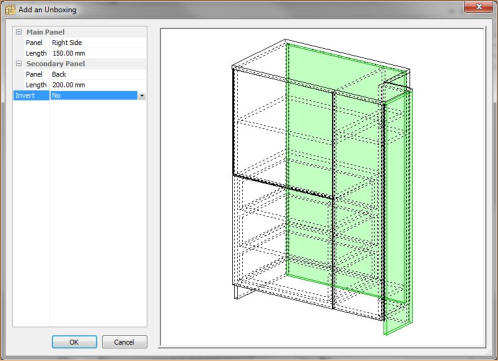Click the Invert 'No' value field
Image resolution: width=498 pixels, height=361 pixels.
pos(94,96)
